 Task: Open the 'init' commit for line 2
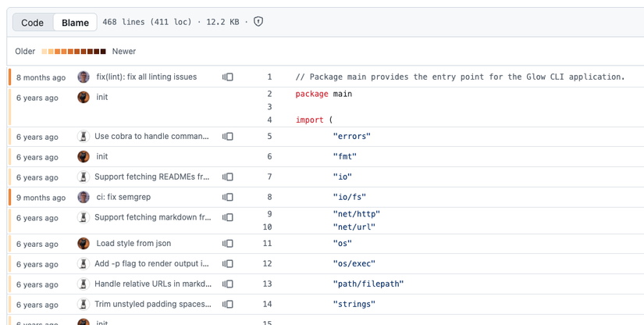pos(102,98)
